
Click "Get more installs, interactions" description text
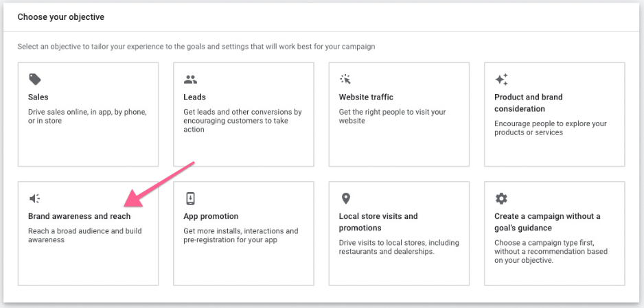[x=240, y=235]
